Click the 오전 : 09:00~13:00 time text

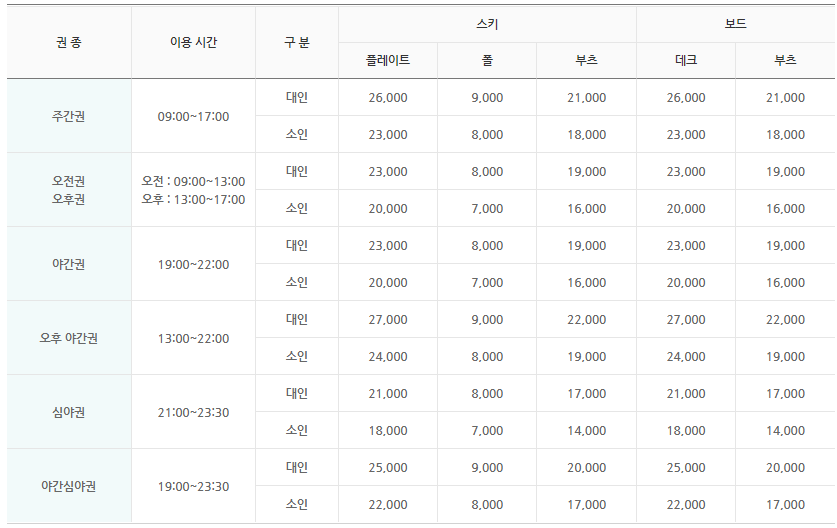click(193, 182)
